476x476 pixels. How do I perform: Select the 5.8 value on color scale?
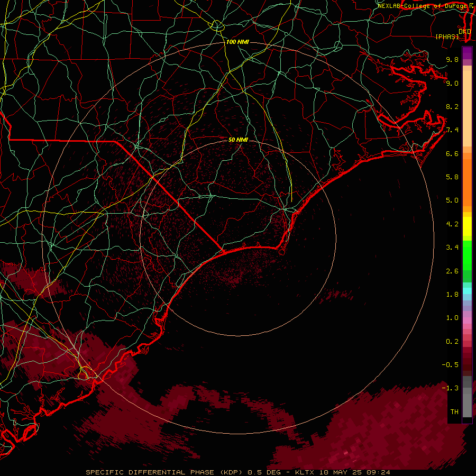coord(452,177)
